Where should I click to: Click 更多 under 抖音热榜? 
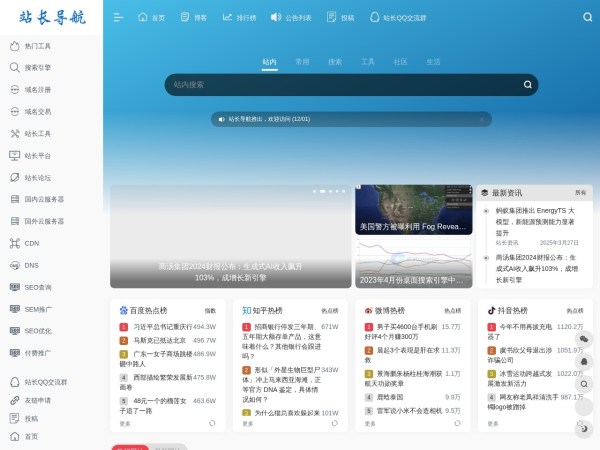point(493,424)
